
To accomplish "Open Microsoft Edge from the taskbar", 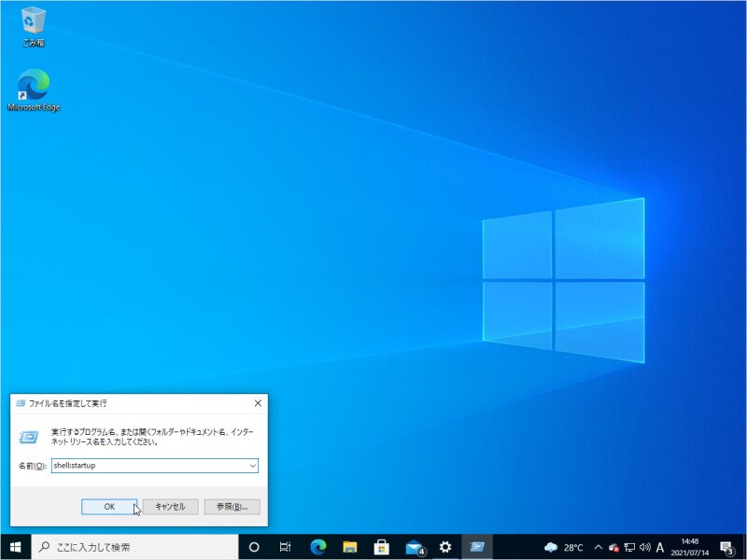I will tap(317, 547).
